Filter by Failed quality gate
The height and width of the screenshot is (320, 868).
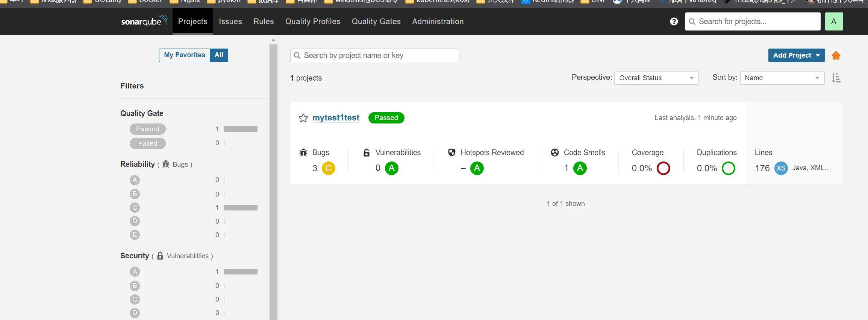[147, 143]
